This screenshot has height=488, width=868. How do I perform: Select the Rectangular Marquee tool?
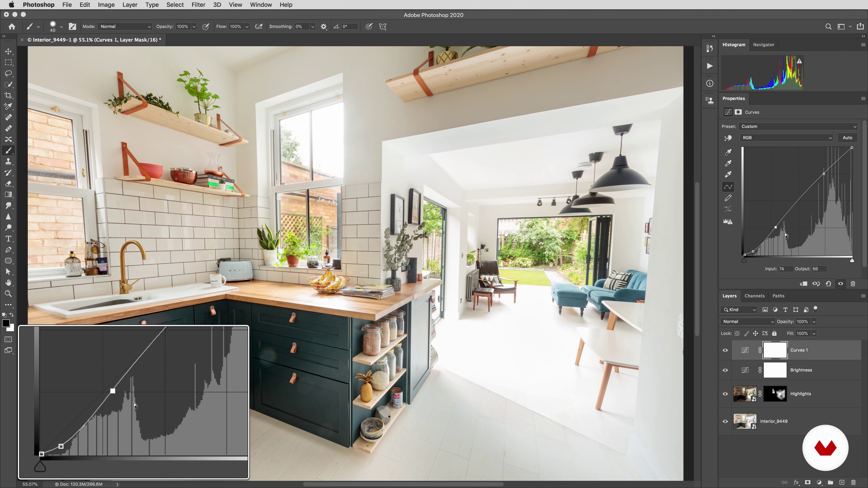(8, 63)
